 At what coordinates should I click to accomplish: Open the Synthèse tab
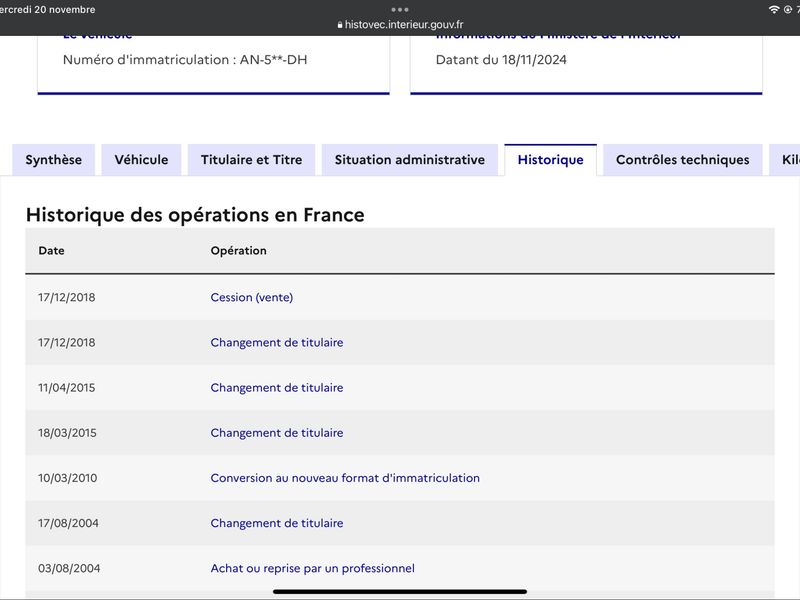coord(54,160)
